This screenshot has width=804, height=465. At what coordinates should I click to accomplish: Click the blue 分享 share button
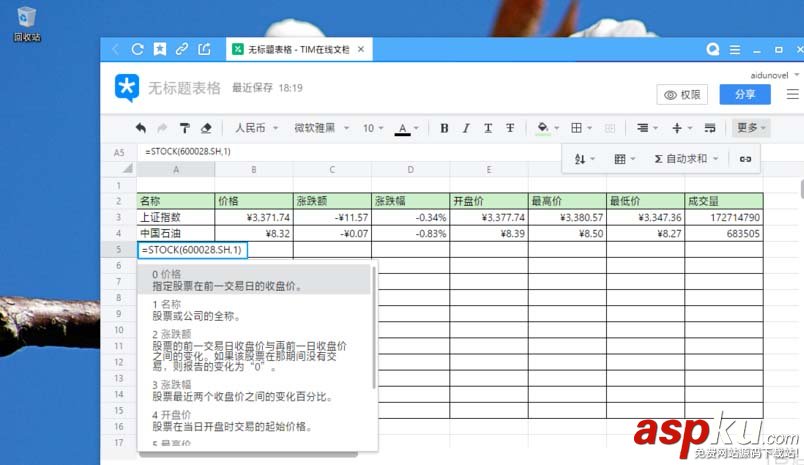(745, 95)
